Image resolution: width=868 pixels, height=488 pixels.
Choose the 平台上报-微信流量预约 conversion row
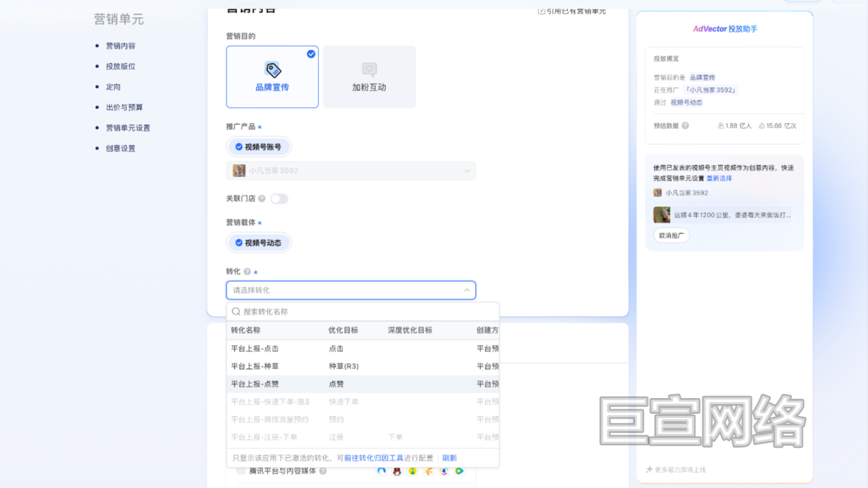point(363,419)
